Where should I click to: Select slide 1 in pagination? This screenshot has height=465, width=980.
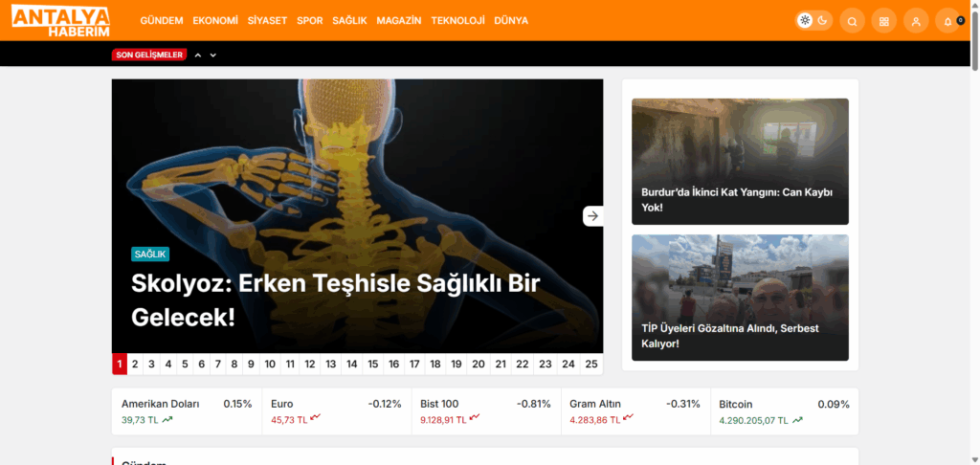120,364
